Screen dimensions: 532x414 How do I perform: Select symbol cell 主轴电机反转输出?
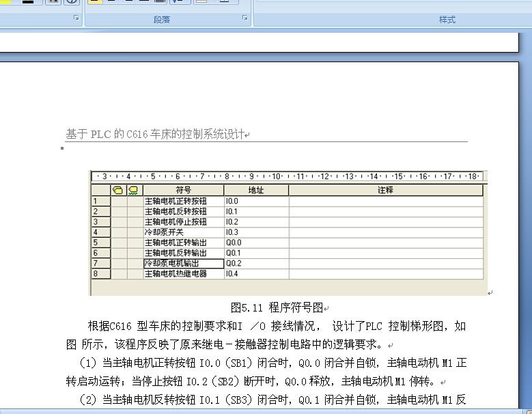184,253
